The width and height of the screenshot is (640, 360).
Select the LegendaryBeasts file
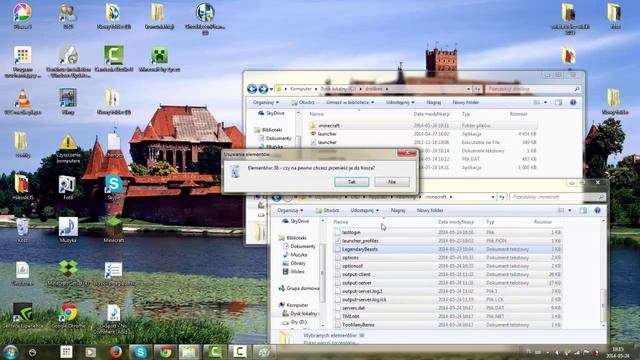click(x=448, y=249)
